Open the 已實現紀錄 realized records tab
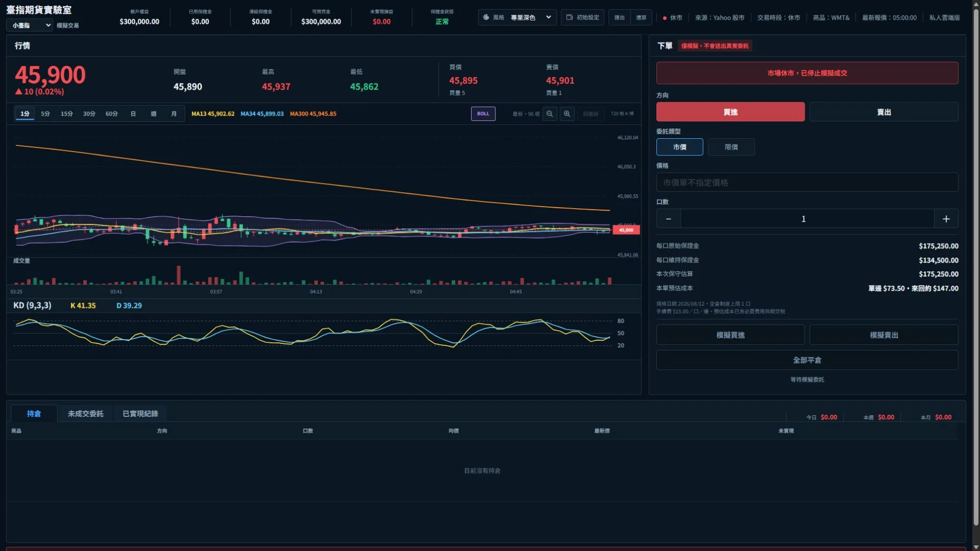Viewport: 980px width, 551px height. pos(140,414)
